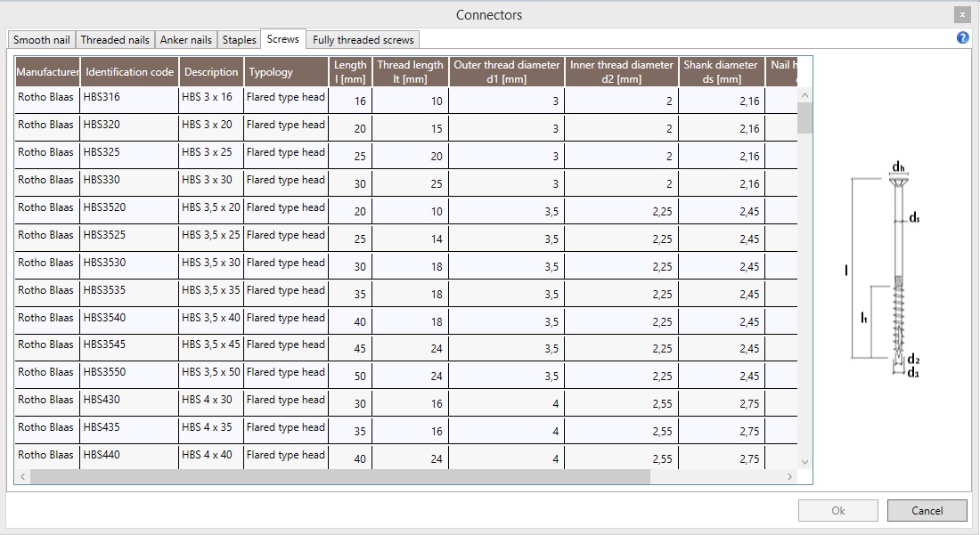The height and width of the screenshot is (535, 980).
Task: Click the Length l [mm] column header
Action: pos(350,72)
